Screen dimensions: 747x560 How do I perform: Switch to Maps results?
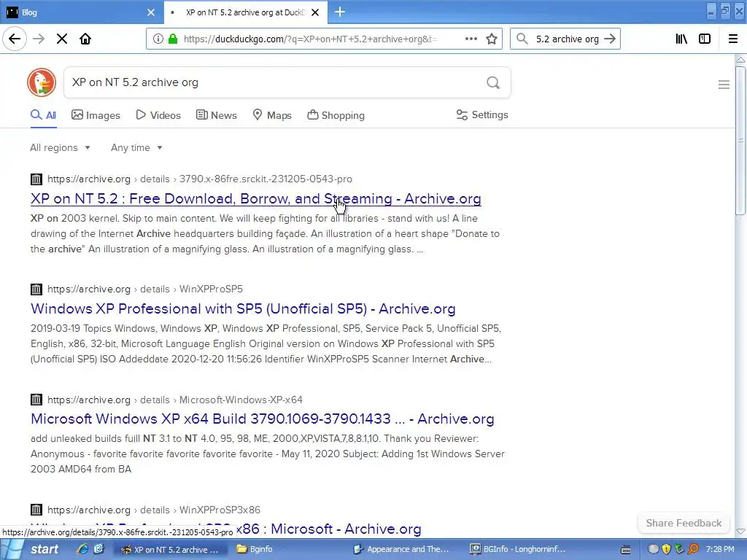coord(272,115)
